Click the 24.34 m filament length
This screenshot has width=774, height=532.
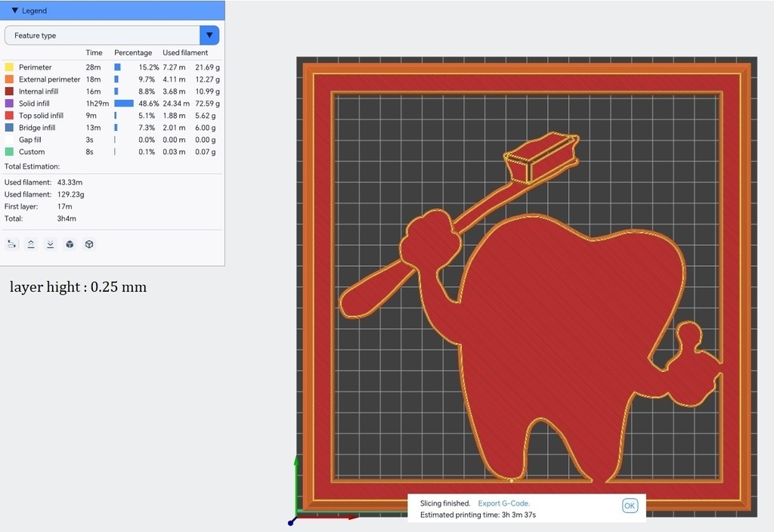click(175, 103)
